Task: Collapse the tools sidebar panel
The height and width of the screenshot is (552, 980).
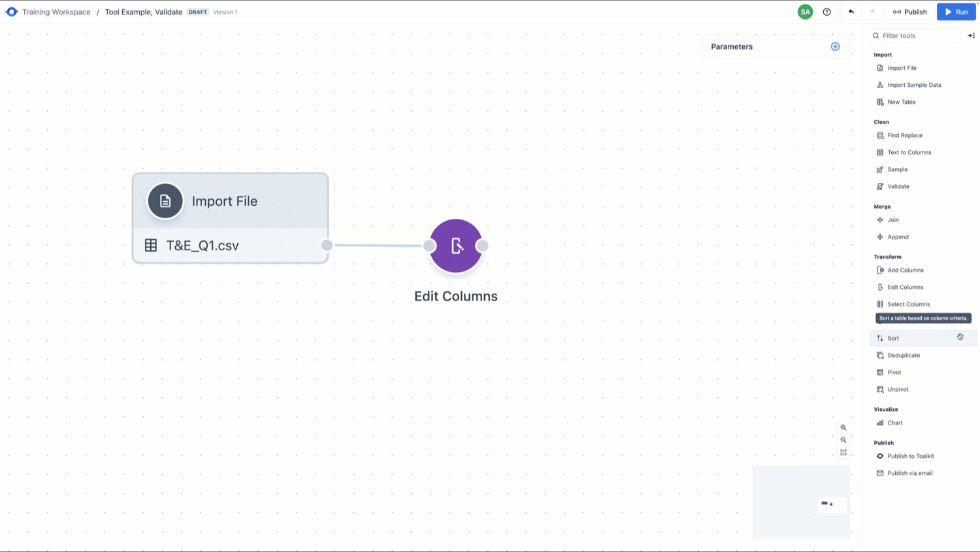Action: pos(972,36)
